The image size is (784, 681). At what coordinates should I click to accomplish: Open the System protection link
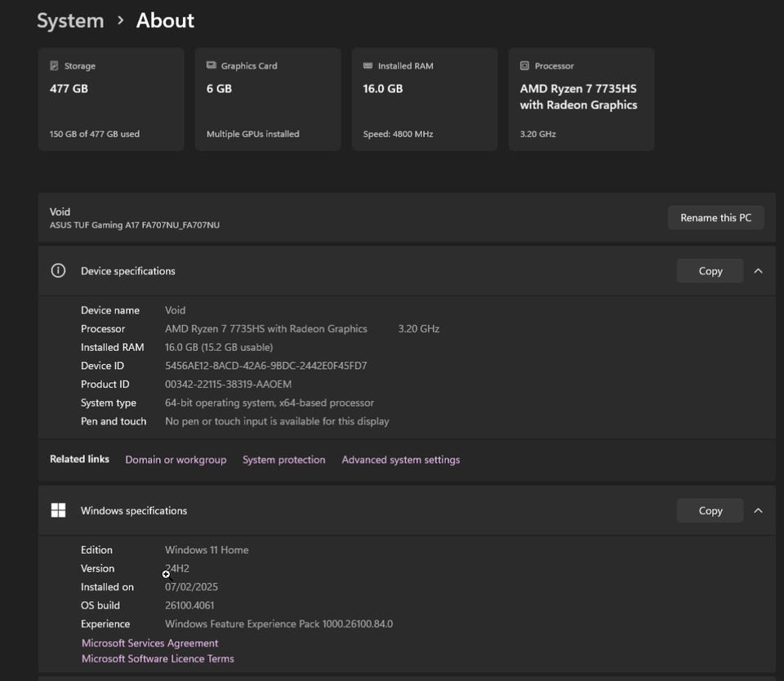pos(283,460)
